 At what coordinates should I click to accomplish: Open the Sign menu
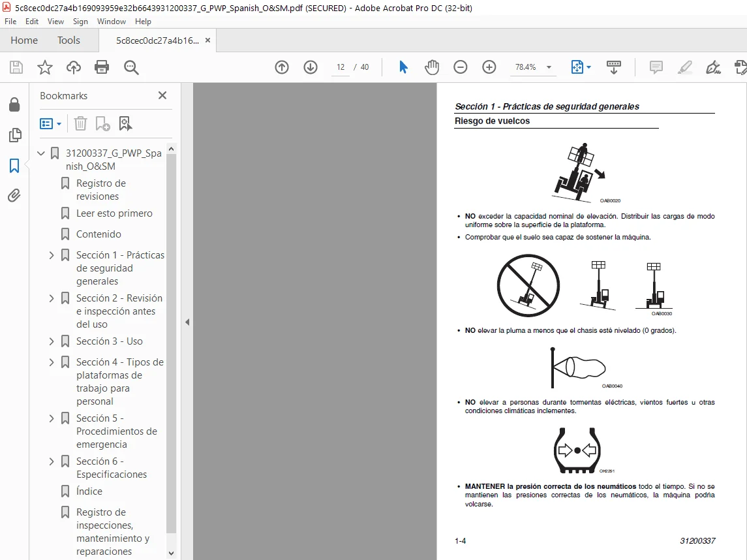(80, 22)
